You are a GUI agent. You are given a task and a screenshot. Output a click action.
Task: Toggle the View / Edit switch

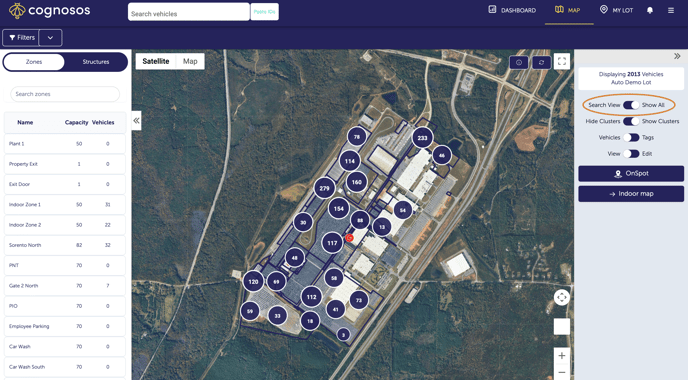pos(631,154)
